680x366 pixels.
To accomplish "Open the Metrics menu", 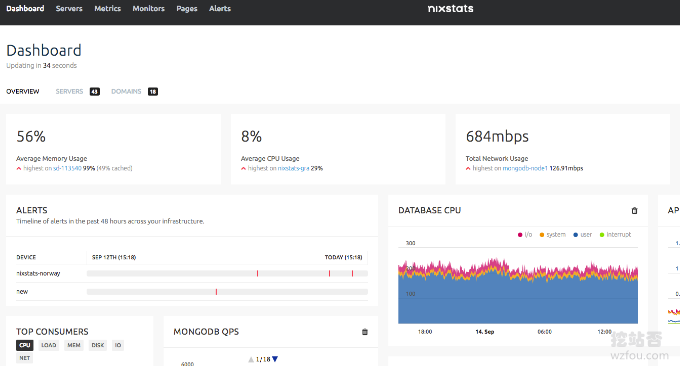I will pos(108,8).
